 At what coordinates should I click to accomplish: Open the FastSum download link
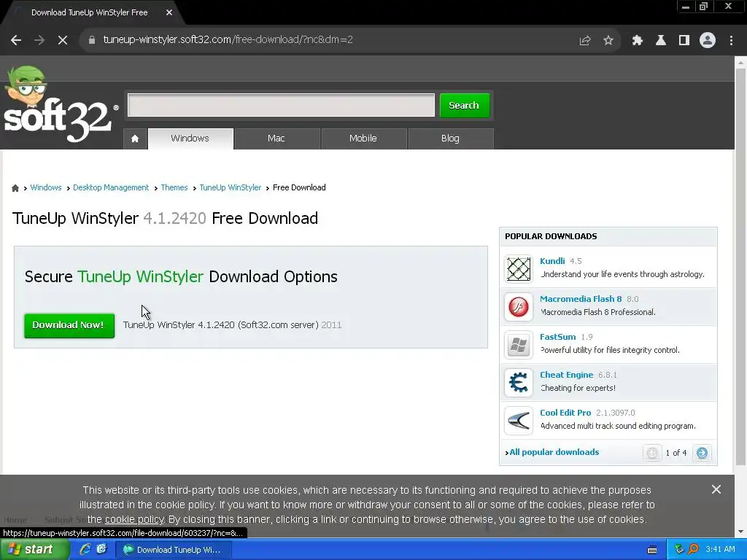coord(558,337)
